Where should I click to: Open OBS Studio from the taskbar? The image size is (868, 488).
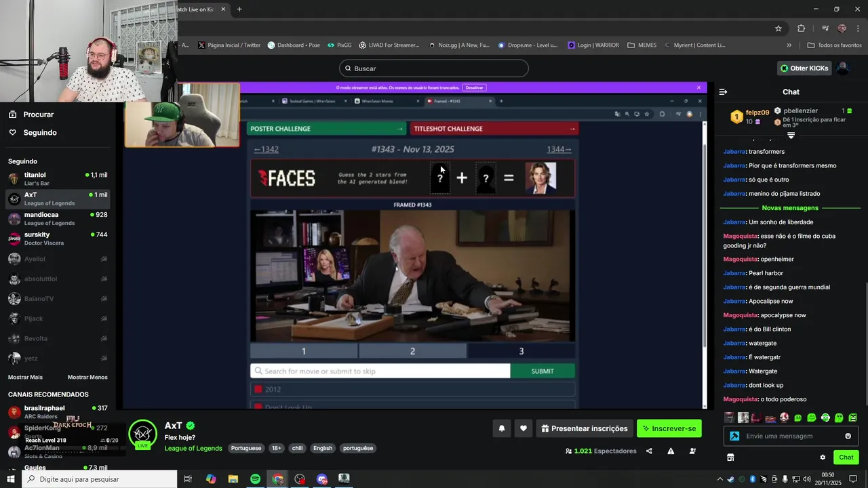[x=300, y=479]
